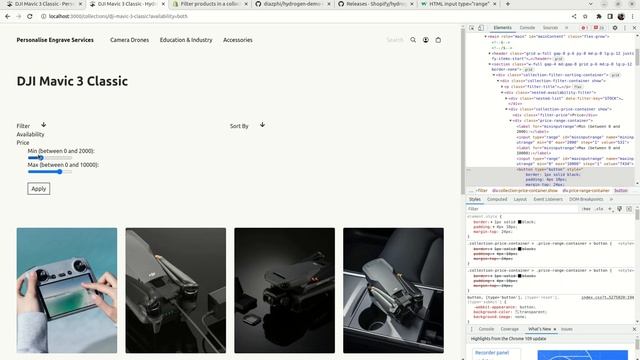640x360 pixels.
Task: Click the Min price range slider
Action: pos(50,158)
